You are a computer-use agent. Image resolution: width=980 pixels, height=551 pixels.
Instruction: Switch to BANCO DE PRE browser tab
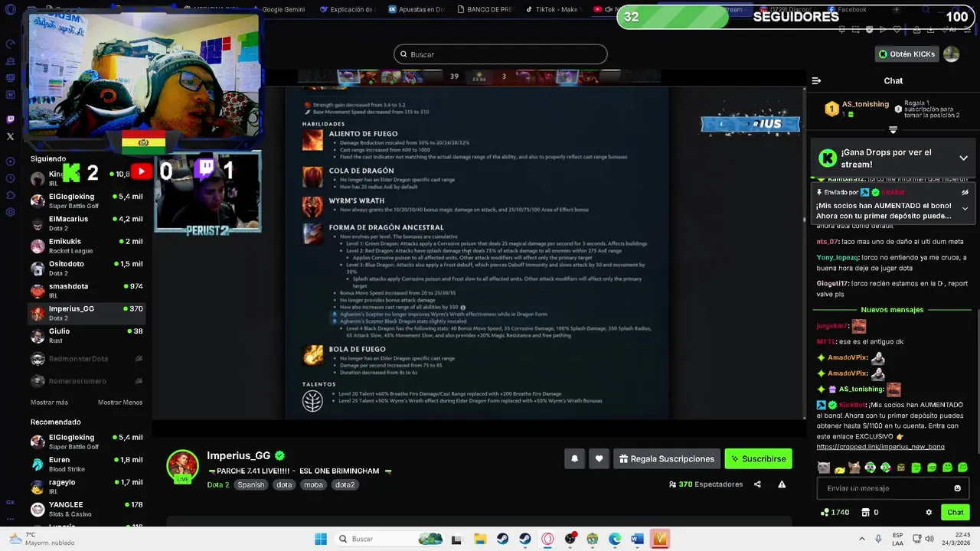pos(484,9)
